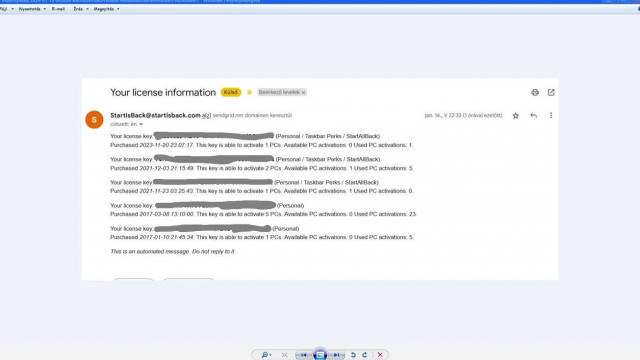
Task: Open the three-dot more options menu
Action: pyautogui.click(x=551, y=116)
